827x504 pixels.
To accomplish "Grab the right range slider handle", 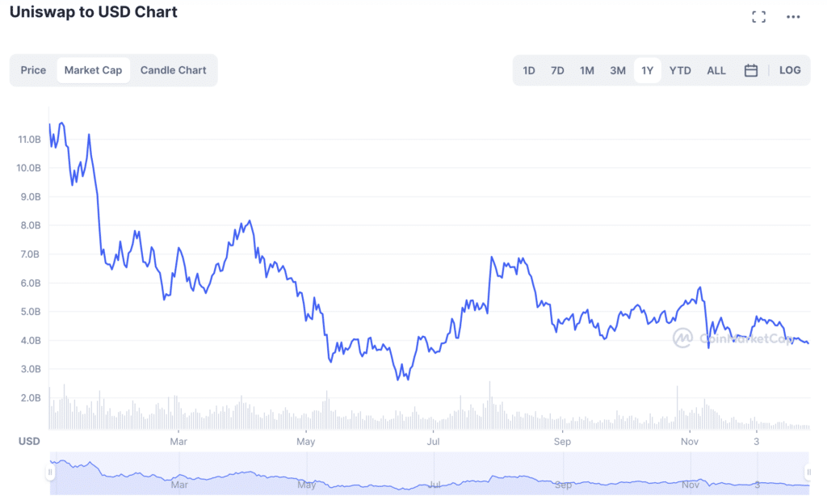I will [808, 472].
